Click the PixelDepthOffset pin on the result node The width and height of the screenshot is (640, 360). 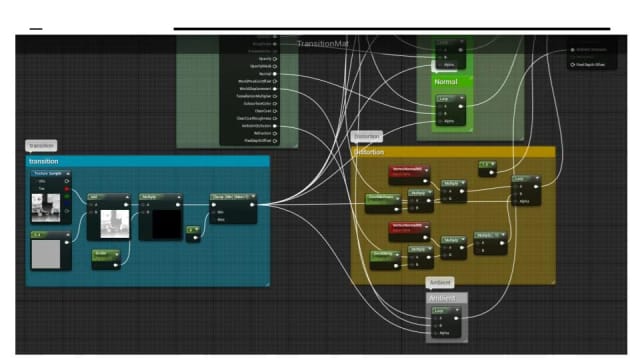pos(275,141)
